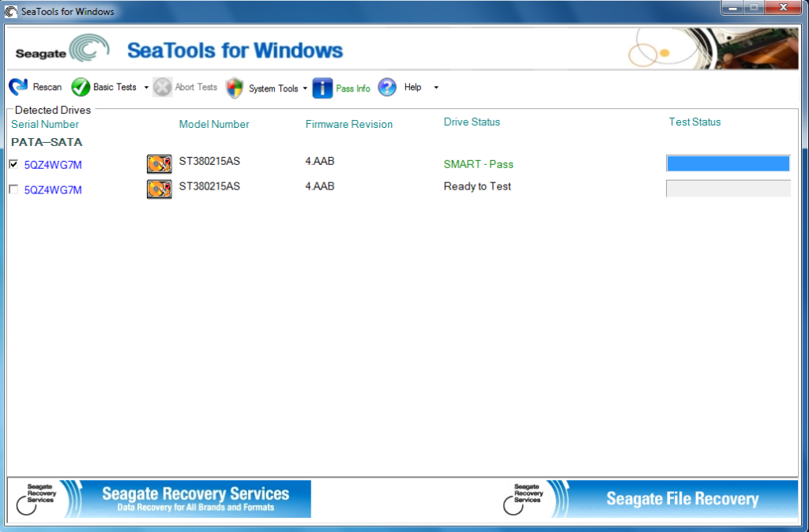Image resolution: width=809 pixels, height=532 pixels.
Task: Click the SMART - Pass drive status
Action: click(x=478, y=164)
